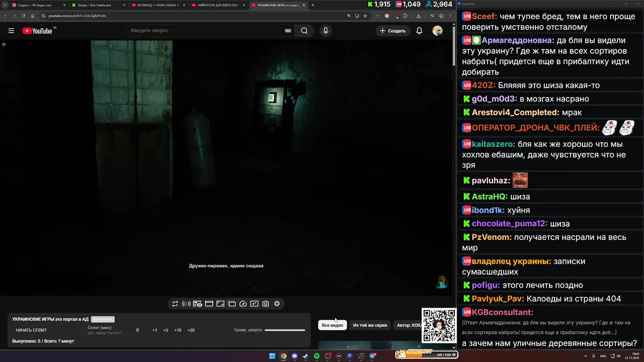Select the Из той же серии chip
The height and width of the screenshot is (362, 644).
click(370, 325)
